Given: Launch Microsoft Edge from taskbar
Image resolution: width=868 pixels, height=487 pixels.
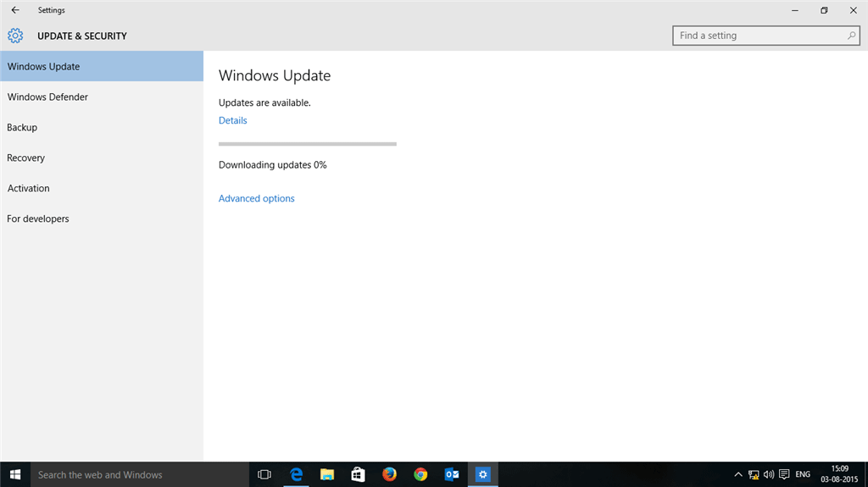Looking at the screenshot, I should tap(296, 475).
